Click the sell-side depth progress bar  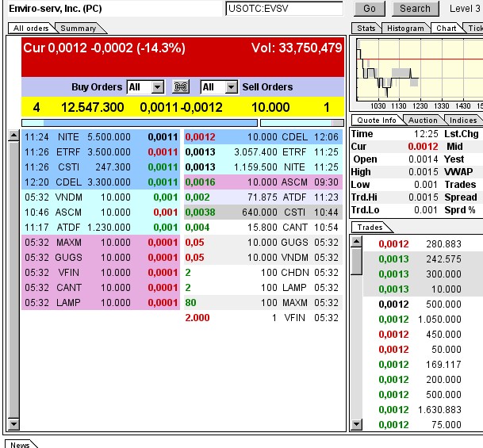302,123
